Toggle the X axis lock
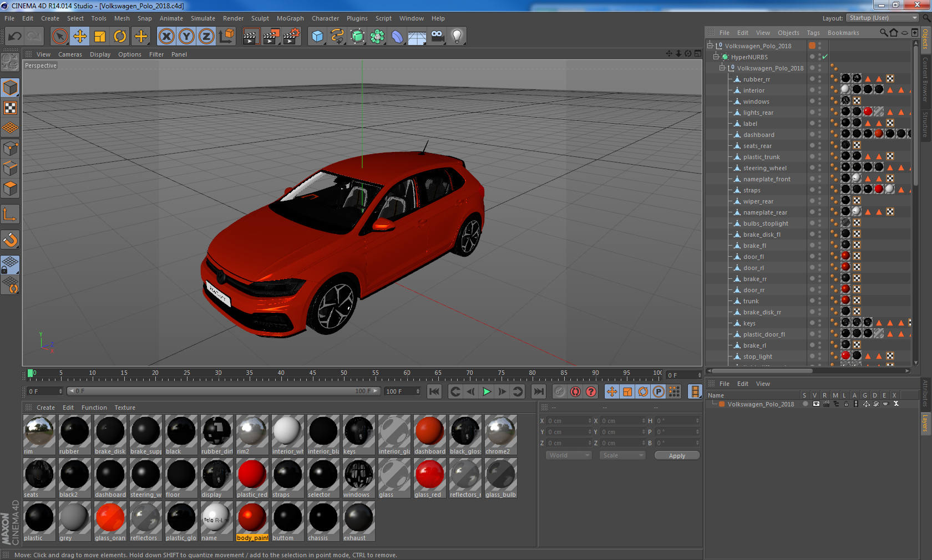This screenshot has width=932, height=560. coord(166,37)
